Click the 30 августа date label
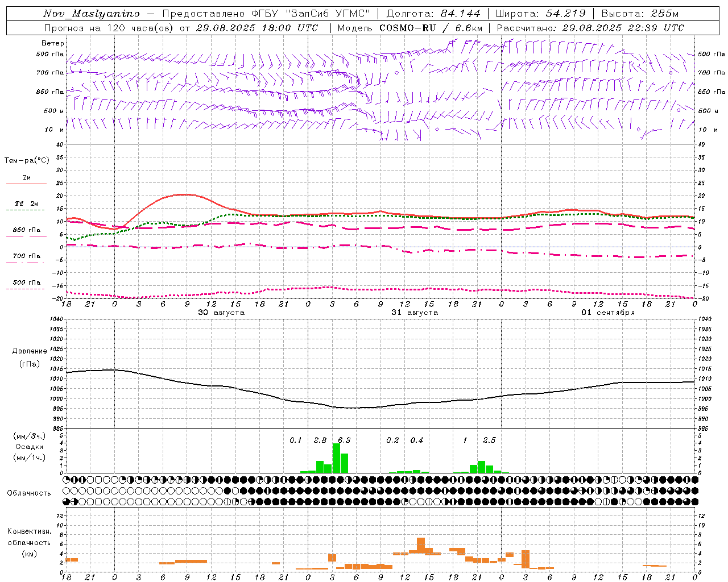The image size is (728, 582). coord(221,313)
